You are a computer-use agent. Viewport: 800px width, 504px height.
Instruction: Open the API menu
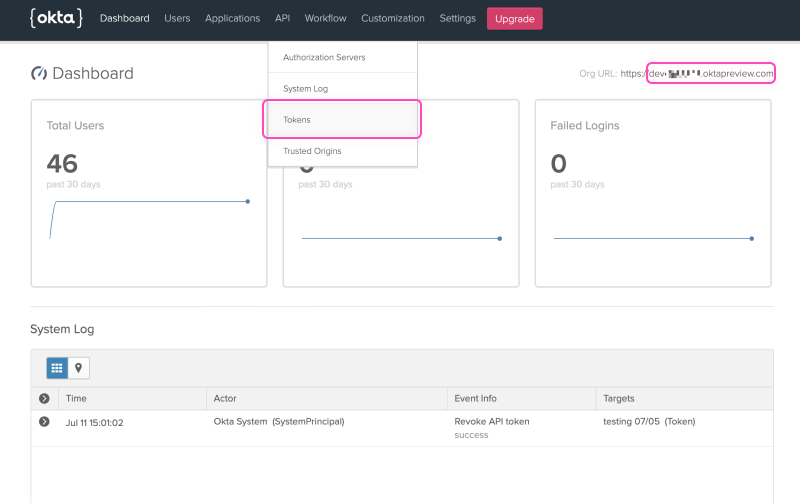click(x=282, y=18)
